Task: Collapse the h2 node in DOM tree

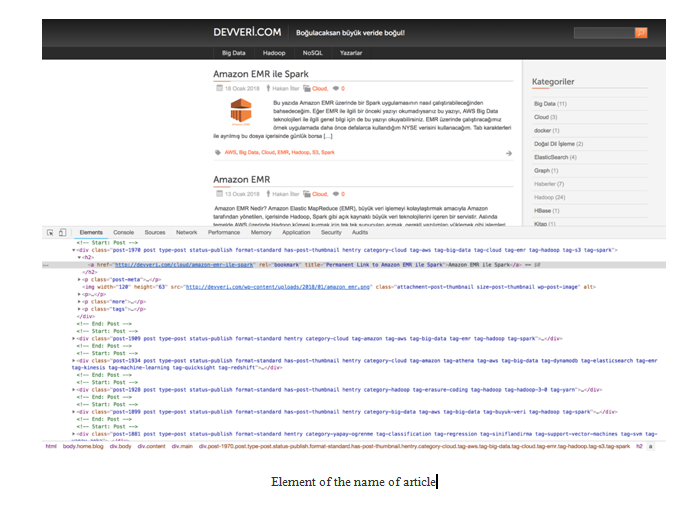Action: [79, 258]
